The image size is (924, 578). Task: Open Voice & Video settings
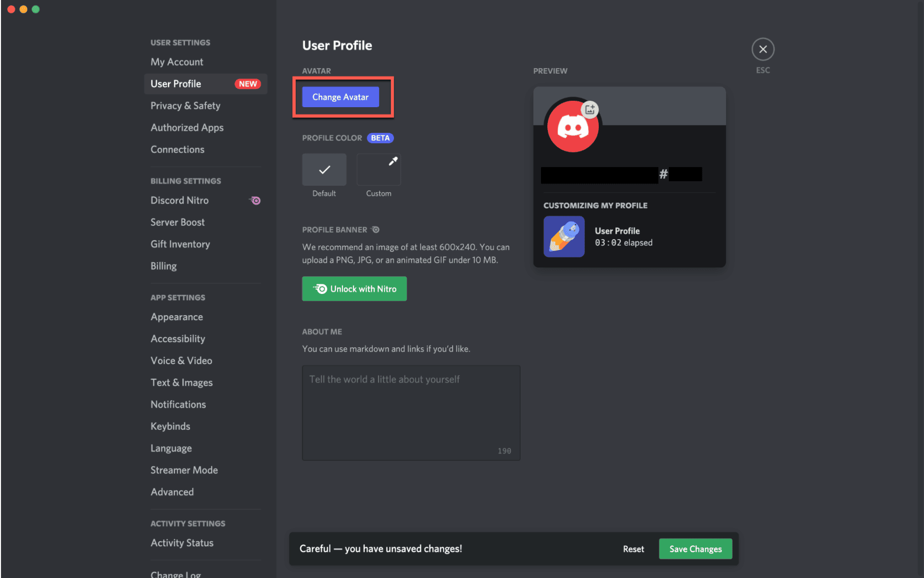[205, 361]
